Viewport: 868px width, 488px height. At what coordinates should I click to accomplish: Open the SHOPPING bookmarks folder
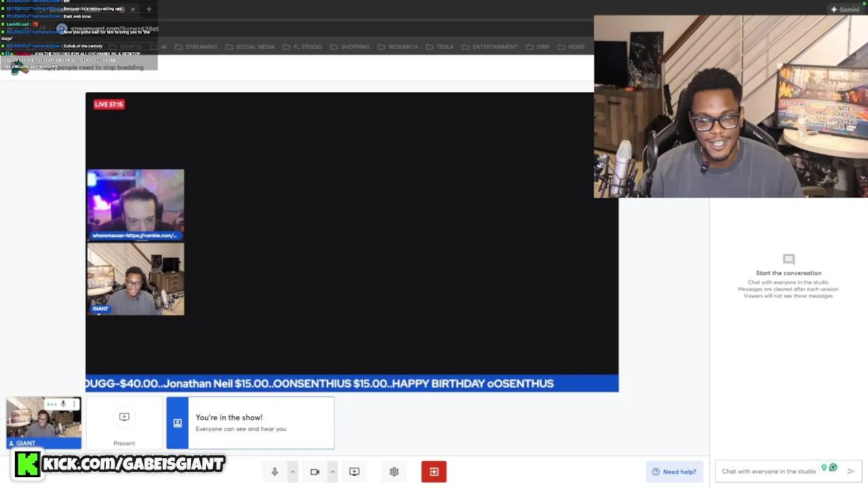349,47
